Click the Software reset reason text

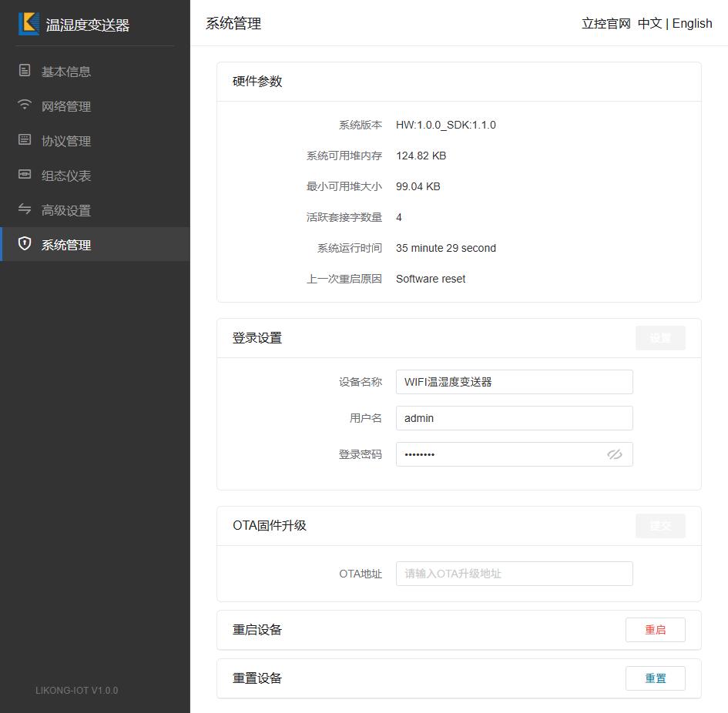(x=431, y=279)
